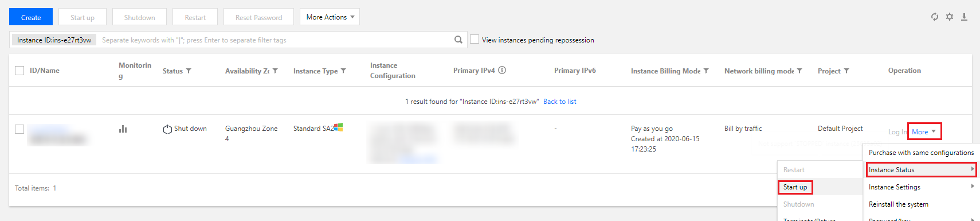This screenshot has height=221, width=980.
Task: Click into the keyword filter search field
Action: pyautogui.click(x=275, y=40)
